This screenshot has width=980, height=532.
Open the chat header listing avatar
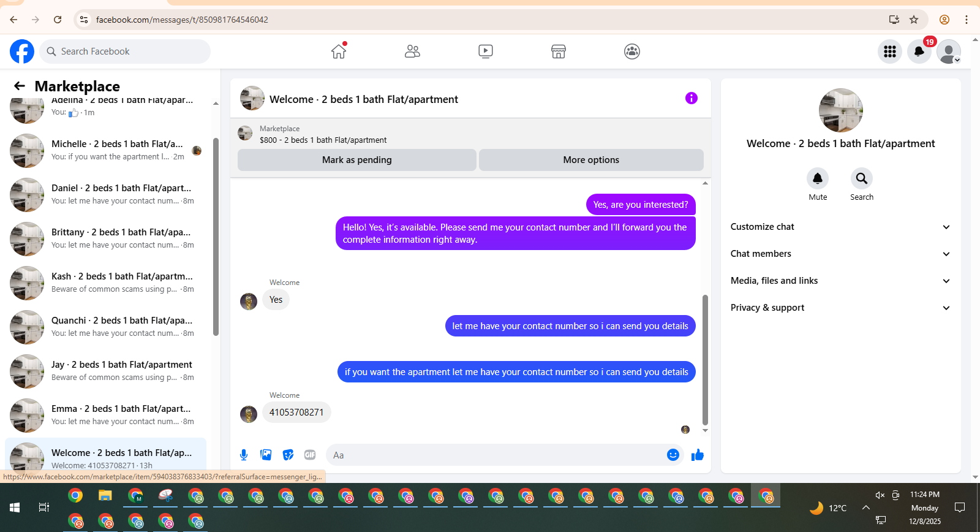[252, 98]
